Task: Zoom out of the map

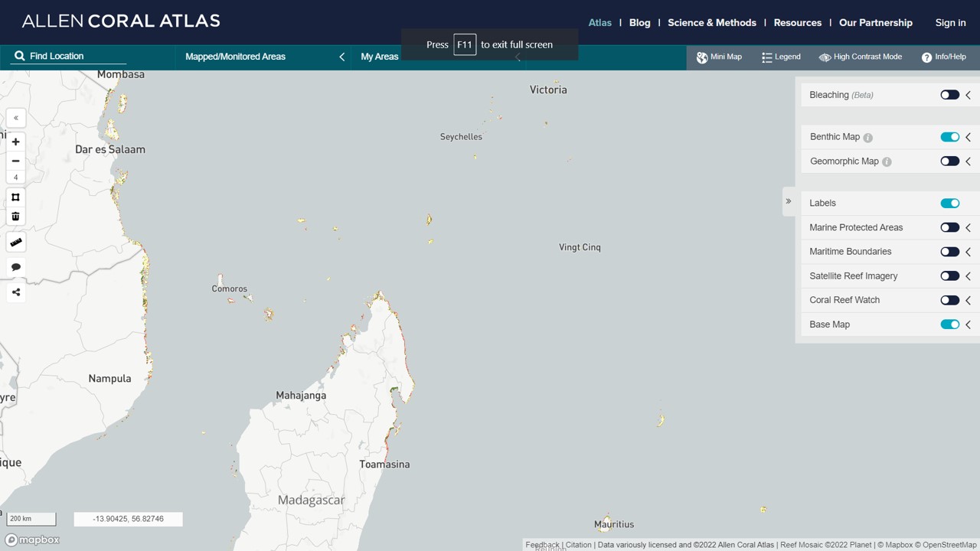Action: pos(15,161)
